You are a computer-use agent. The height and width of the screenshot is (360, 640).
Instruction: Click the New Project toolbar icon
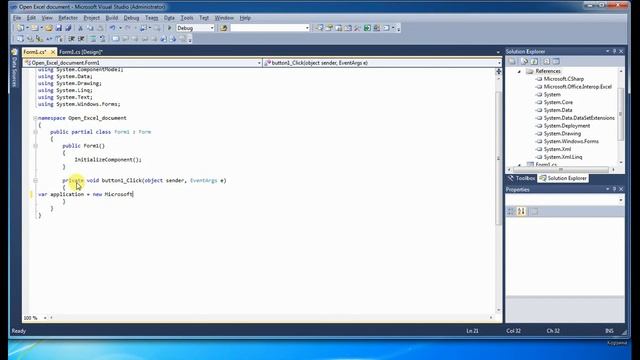[20, 28]
